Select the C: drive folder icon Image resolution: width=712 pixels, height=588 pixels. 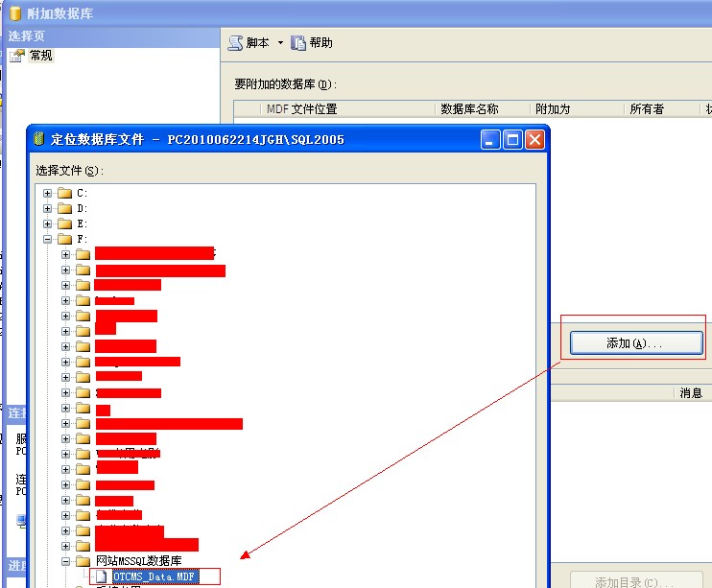click(x=65, y=193)
